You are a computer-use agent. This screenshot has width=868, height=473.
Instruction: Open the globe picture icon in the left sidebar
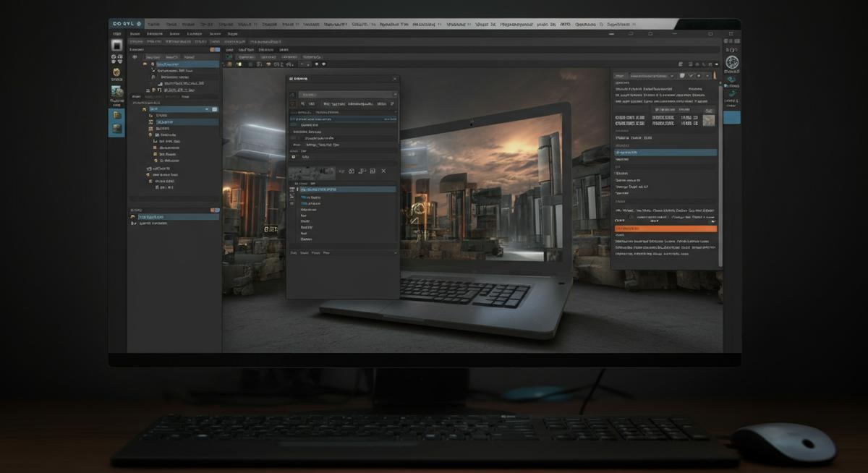pyautogui.click(x=116, y=92)
